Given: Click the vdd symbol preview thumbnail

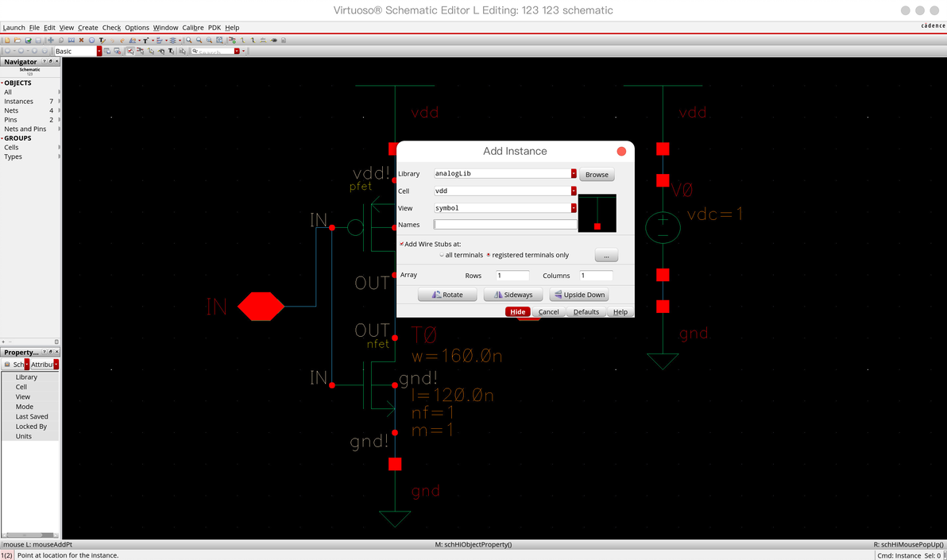Looking at the screenshot, I should tap(597, 213).
